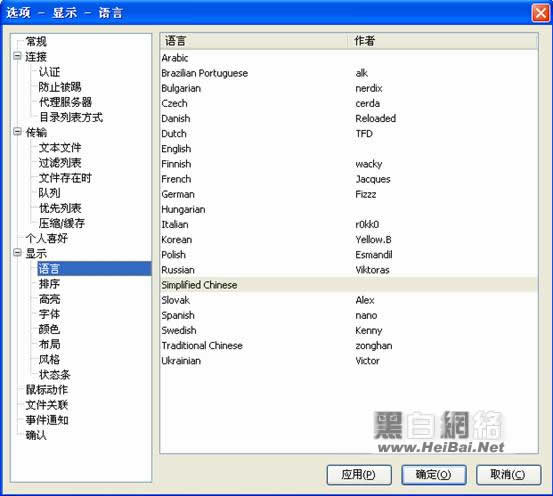The image size is (553, 496).
Task: Collapse the 显示 tree node
Action: tap(17, 253)
